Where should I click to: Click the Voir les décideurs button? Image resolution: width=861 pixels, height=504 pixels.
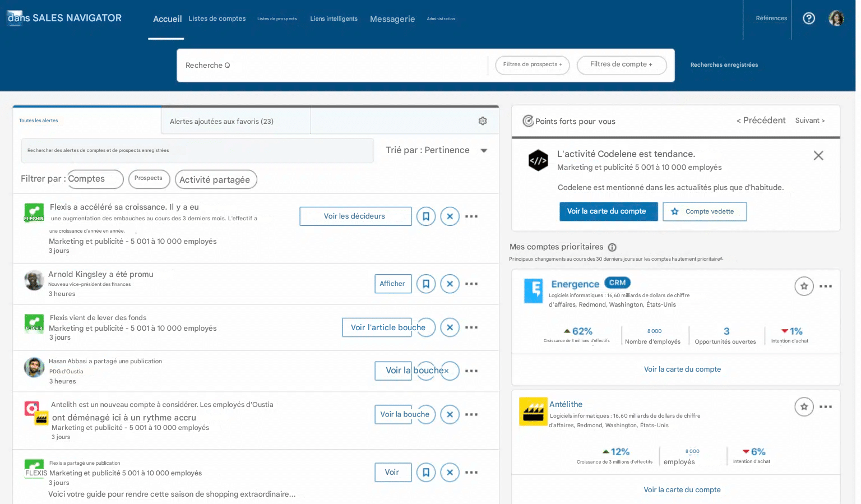pyautogui.click(x=355, y=216)
